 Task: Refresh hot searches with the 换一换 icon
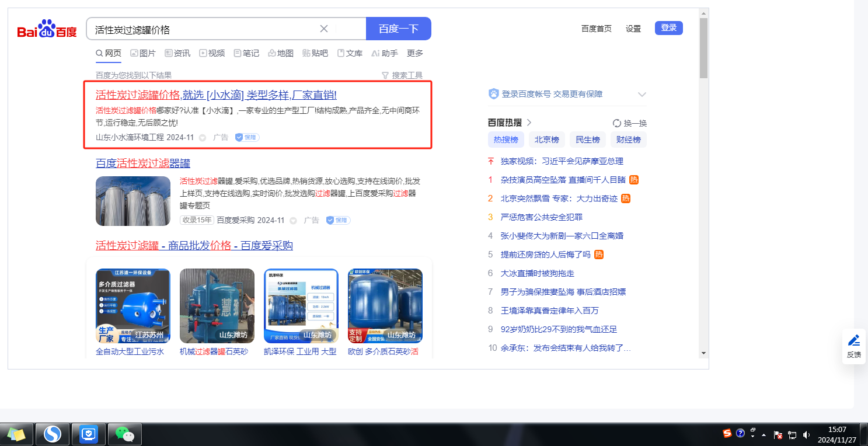[617, 123]
